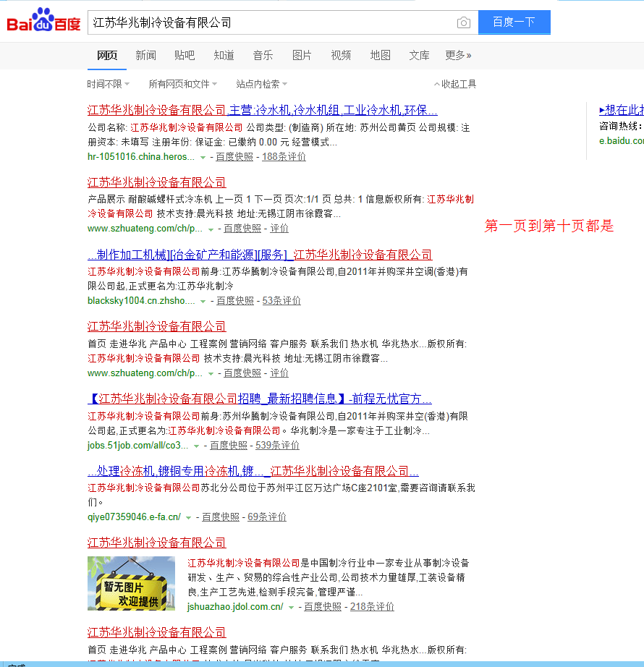
Task: Expand arrow beside first www.szhuateng.com URL
Action: click(211, 230)
